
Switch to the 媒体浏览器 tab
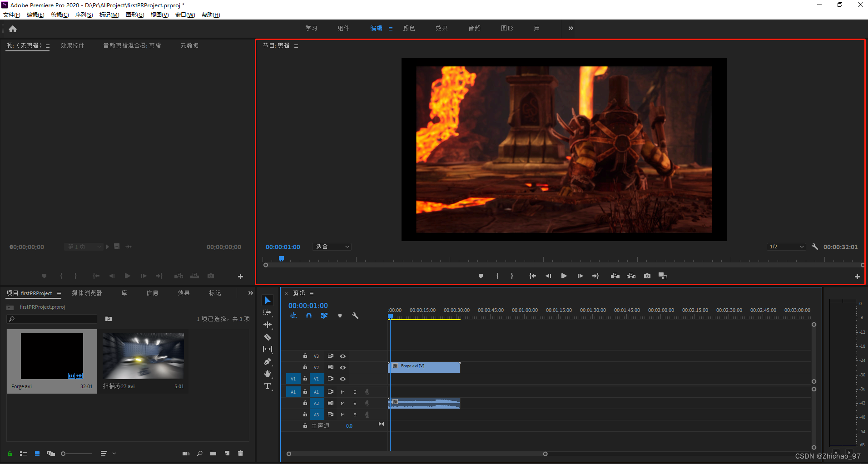(x=87, y=293)
